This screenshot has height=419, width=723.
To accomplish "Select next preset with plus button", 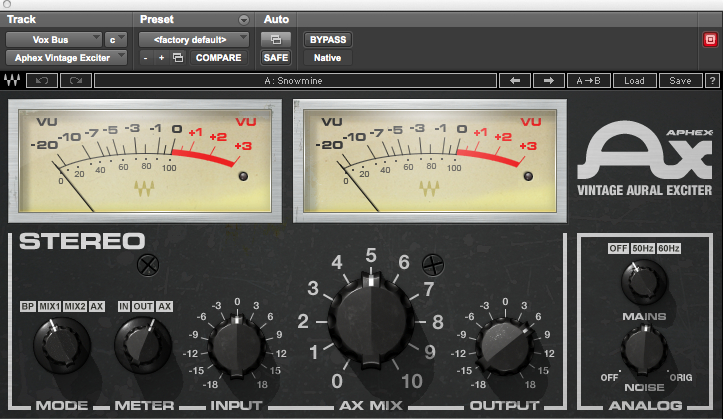I will tap(161, 58).
